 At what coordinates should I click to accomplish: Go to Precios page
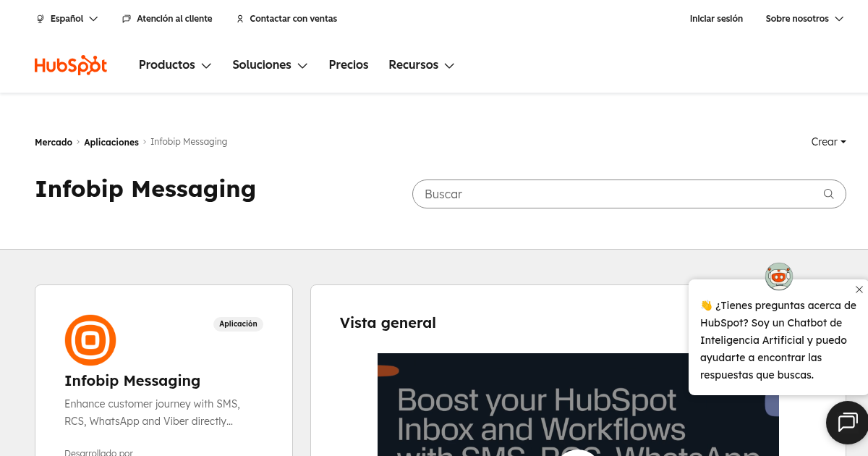(x=349, y=65)
